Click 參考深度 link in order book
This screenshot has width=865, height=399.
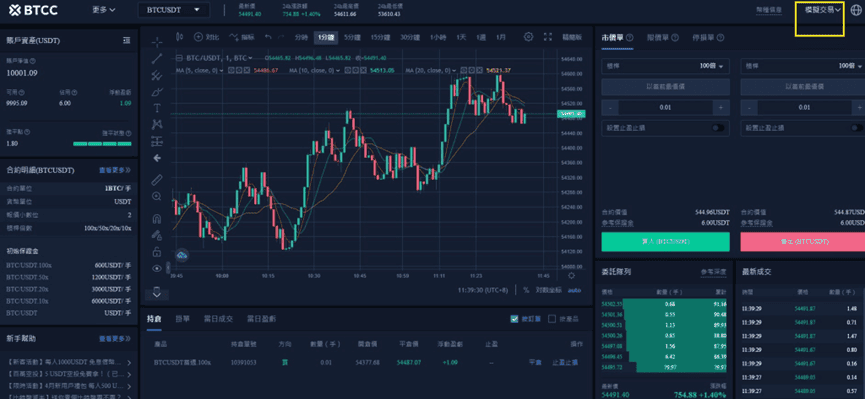713,272
